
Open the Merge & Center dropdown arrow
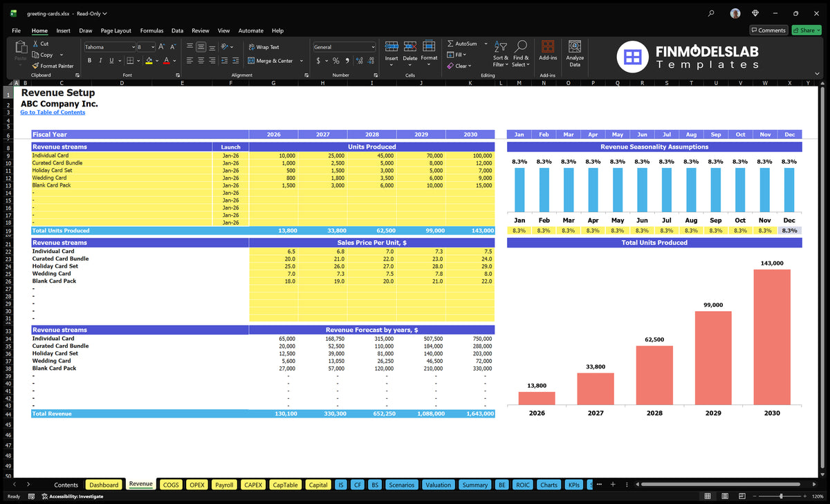tap(300, 61)
